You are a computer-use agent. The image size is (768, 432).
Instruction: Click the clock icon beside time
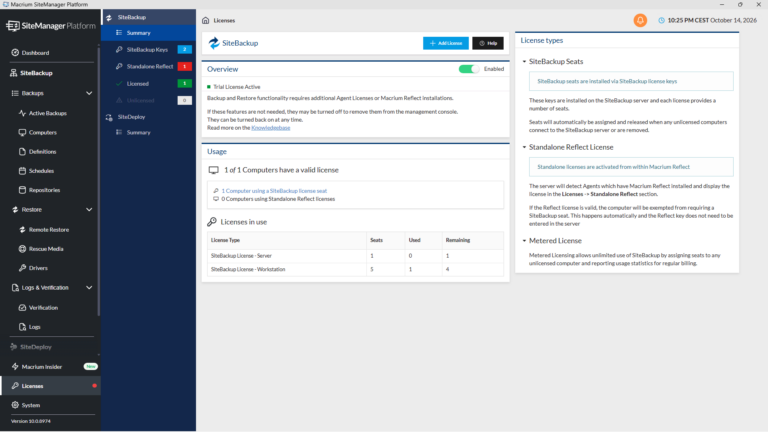pyautogui.click(x=661, y=21)
